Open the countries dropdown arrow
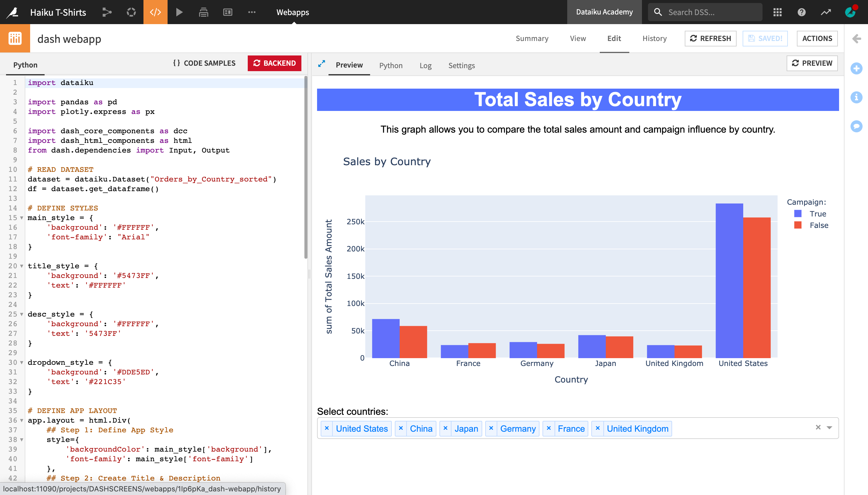This screenshot has height=495, width=868. coord(829,428)
